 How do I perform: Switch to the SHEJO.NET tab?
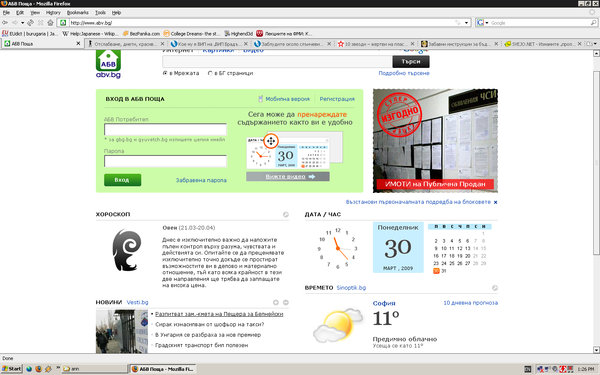point(540,44)
